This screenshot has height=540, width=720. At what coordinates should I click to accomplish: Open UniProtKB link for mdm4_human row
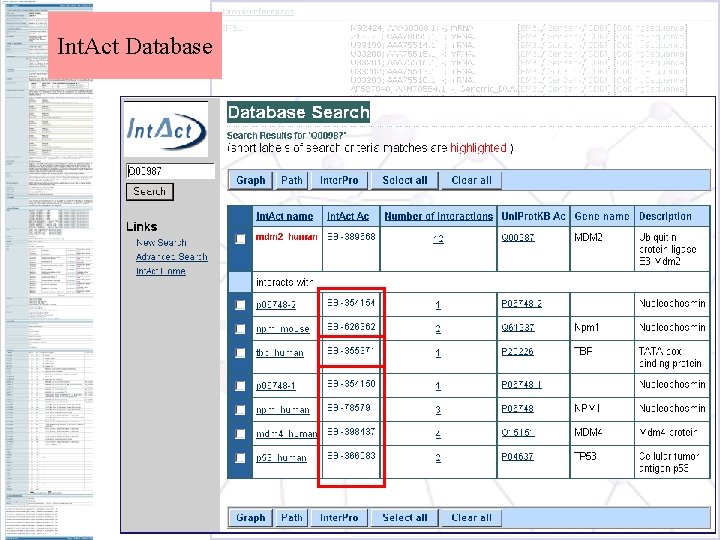coord(518,433)
